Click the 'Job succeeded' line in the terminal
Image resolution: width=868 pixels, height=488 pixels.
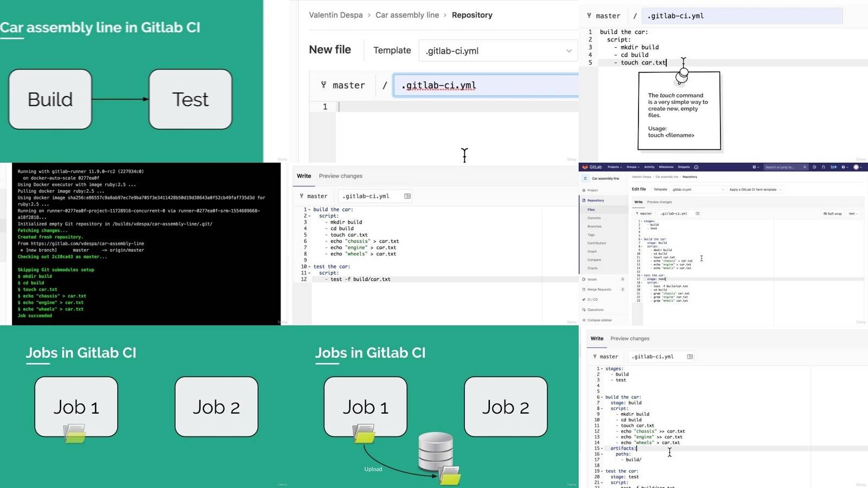tap(35, 315)
